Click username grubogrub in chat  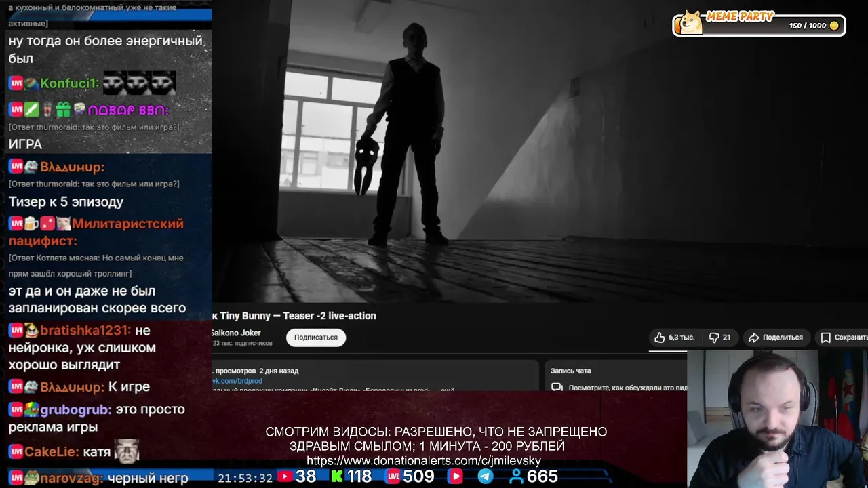coord(75,409)
